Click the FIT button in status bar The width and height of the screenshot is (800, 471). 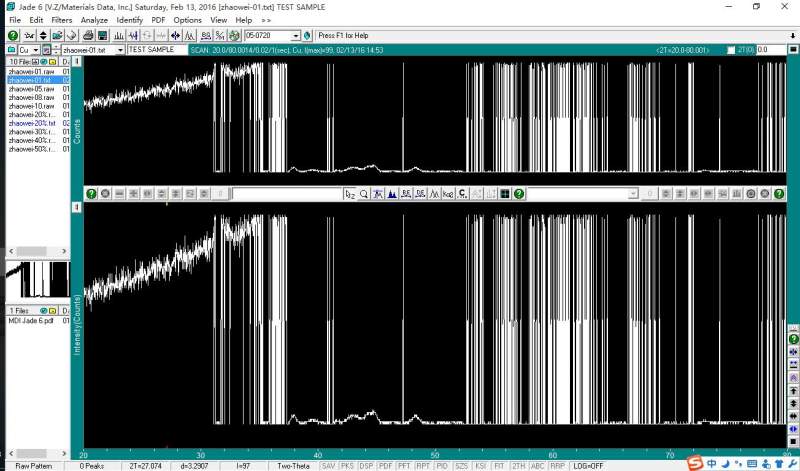(498, 466)
